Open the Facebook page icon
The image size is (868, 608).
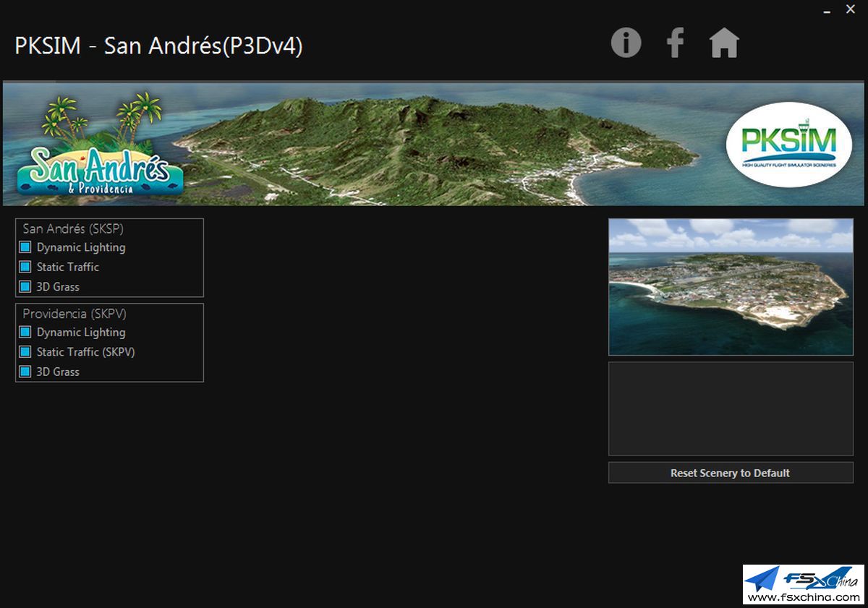675,43
